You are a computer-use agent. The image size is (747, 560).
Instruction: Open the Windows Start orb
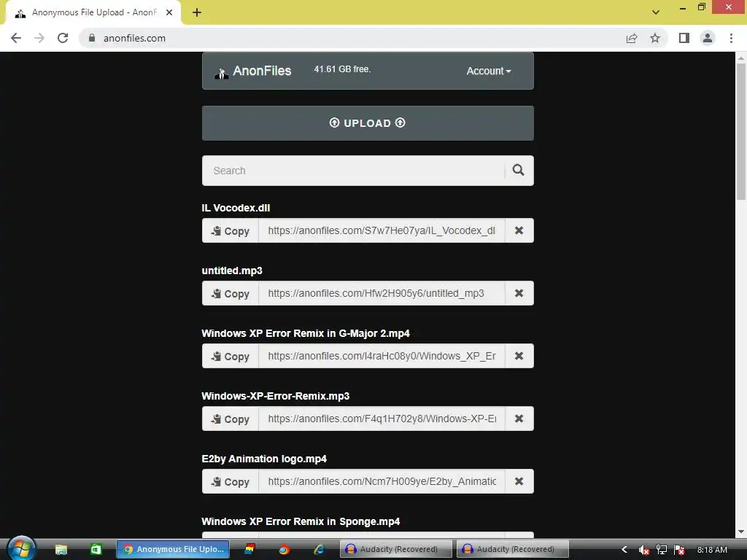(x=21, y=548)
